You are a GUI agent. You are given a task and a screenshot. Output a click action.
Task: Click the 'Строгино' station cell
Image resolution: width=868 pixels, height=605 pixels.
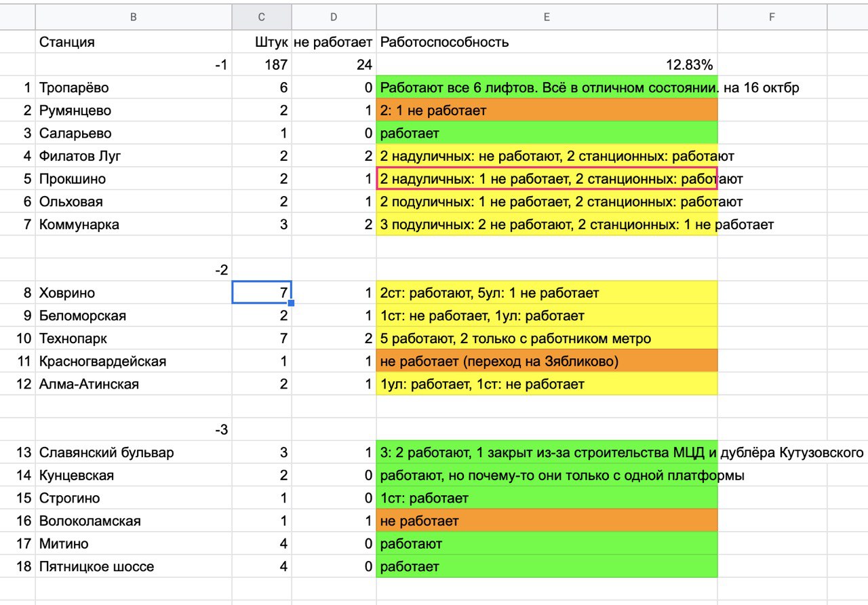pos(134,498)
